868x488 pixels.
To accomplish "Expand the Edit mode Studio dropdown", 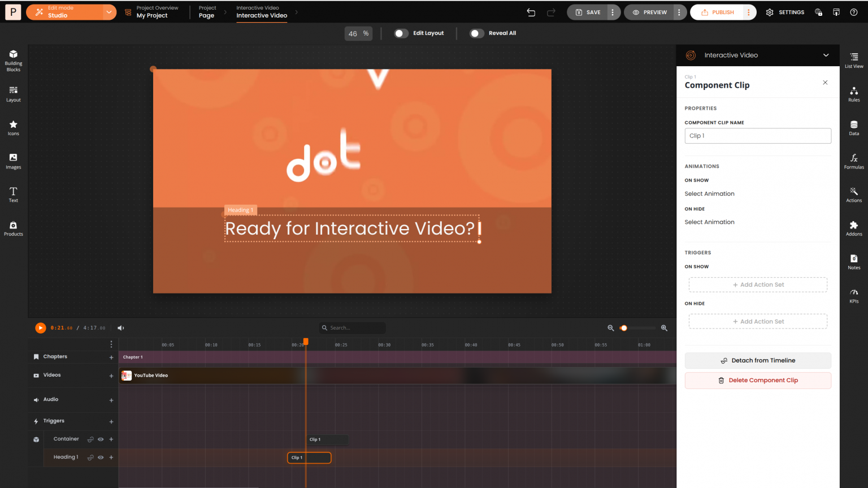I will (108, 12).
